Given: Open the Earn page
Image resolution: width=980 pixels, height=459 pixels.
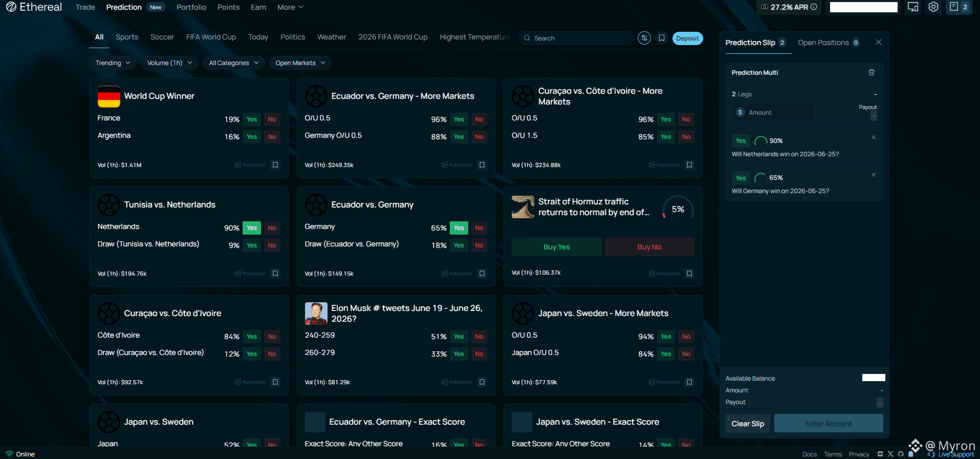Looking at the screenshot, I should 258,7.
